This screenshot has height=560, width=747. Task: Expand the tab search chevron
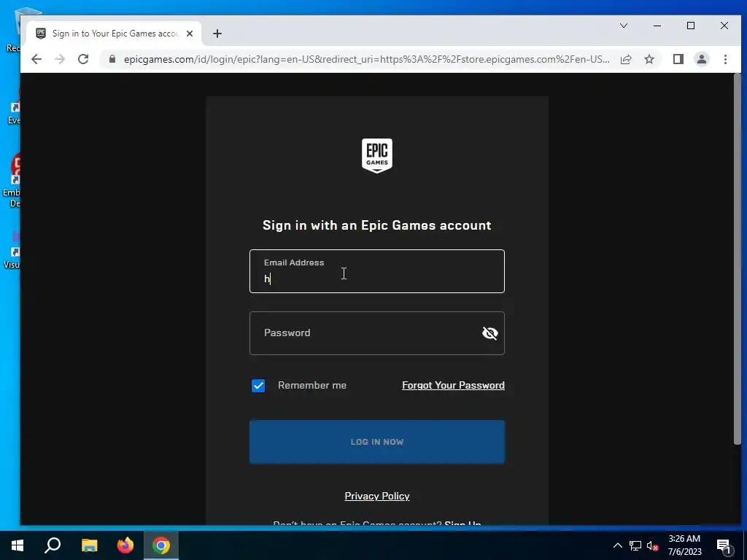click(x=623, y=26)
